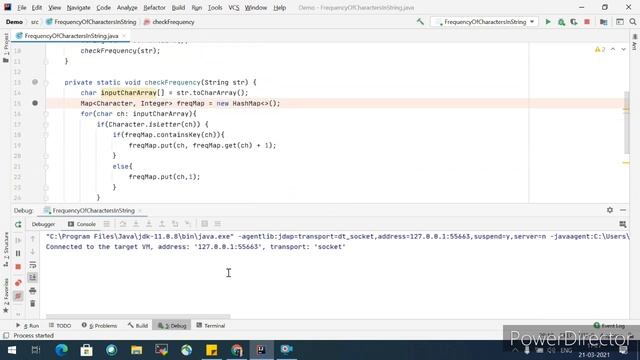Click the Show Execution Point icon

(x=107, y=224)
